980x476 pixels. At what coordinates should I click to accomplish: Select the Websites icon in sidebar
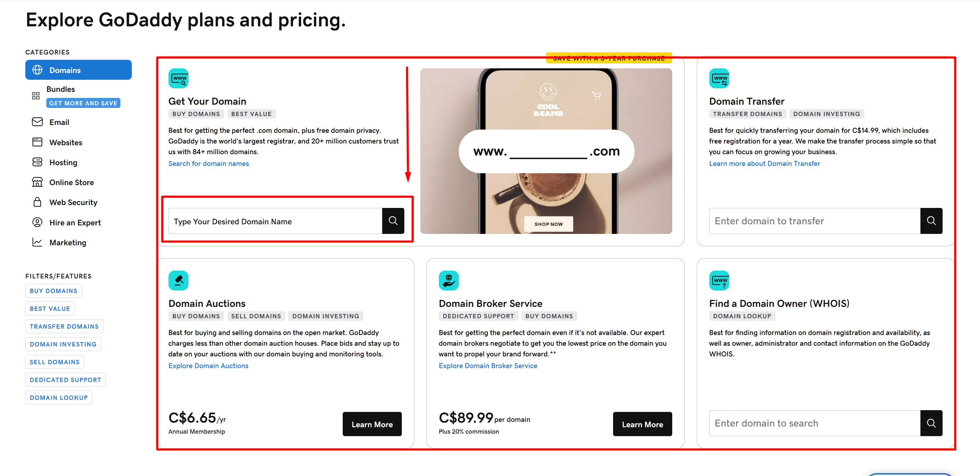tap(37, 142)
